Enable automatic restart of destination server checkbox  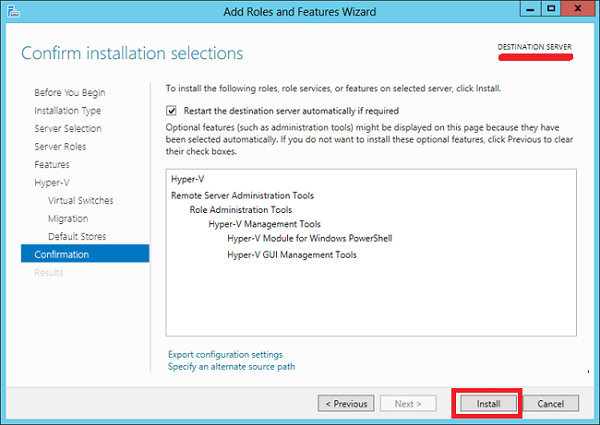click(172, 111)
